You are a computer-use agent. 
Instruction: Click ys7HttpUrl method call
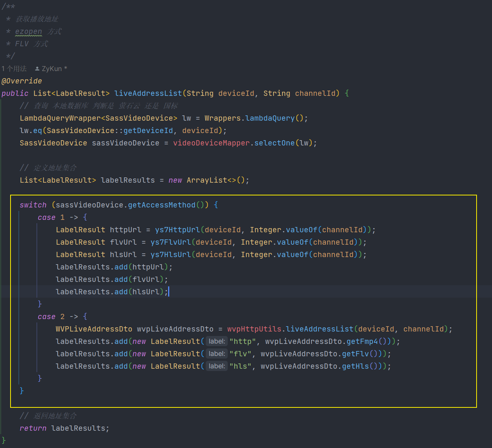[x=178, y=230]
